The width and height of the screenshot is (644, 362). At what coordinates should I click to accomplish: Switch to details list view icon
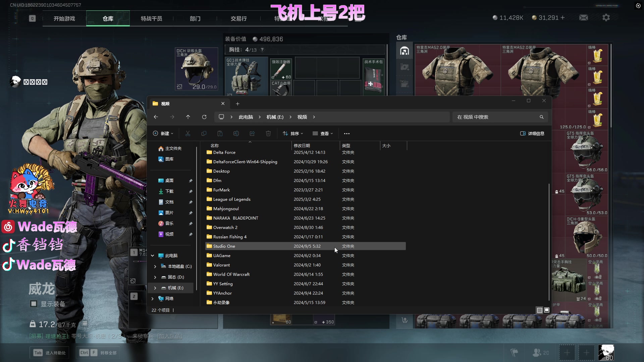pyautogui.click(x=539, y=310)
